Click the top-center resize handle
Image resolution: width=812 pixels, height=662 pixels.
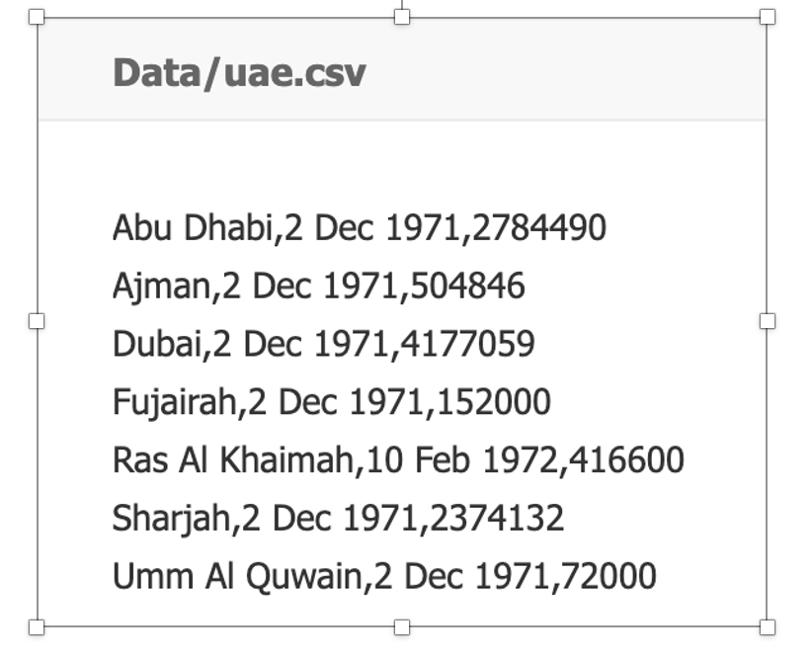tap(402, 17)
